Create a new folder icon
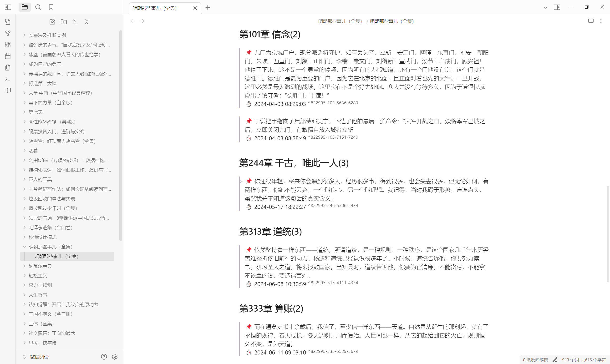 (x=64, y=22)
